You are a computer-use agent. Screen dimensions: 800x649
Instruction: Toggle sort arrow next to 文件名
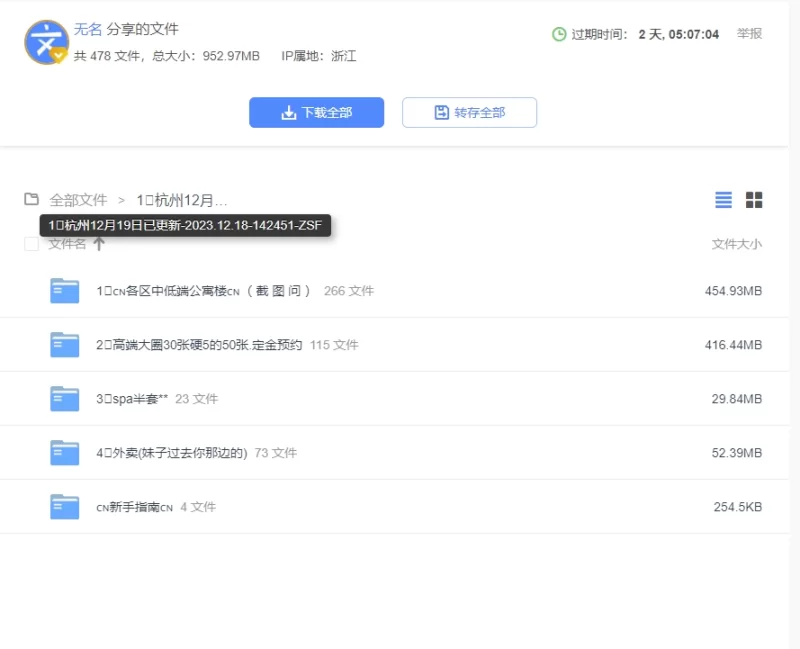click(99, 244)
